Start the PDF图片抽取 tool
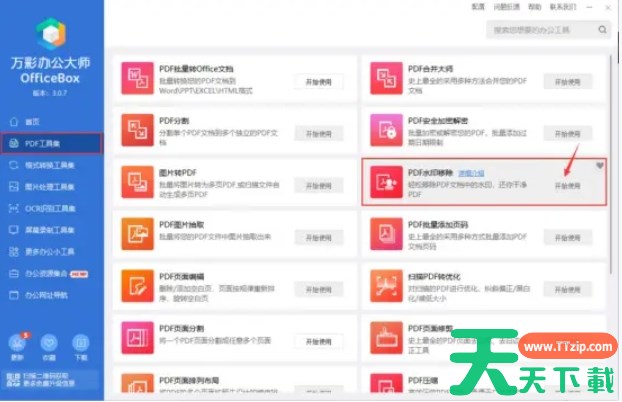Image resolution: width=622 pixels, height=402 pixels. tap(319, 238)
